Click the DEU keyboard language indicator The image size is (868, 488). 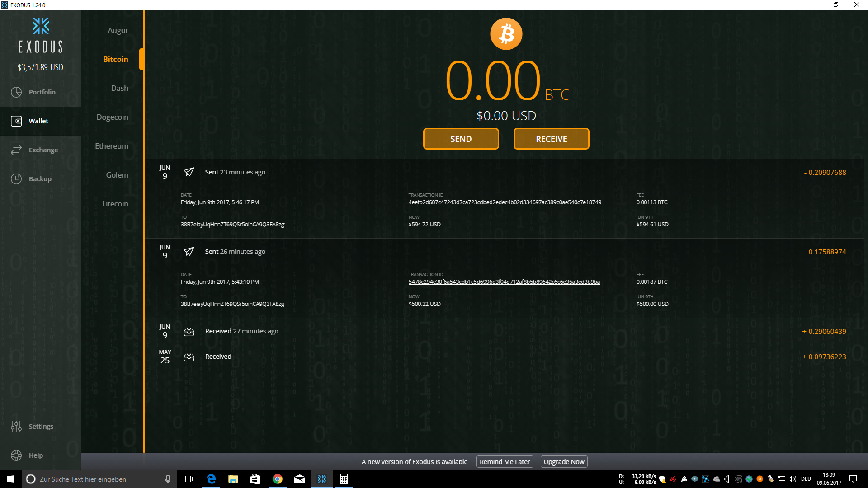[x=806, y=479]
